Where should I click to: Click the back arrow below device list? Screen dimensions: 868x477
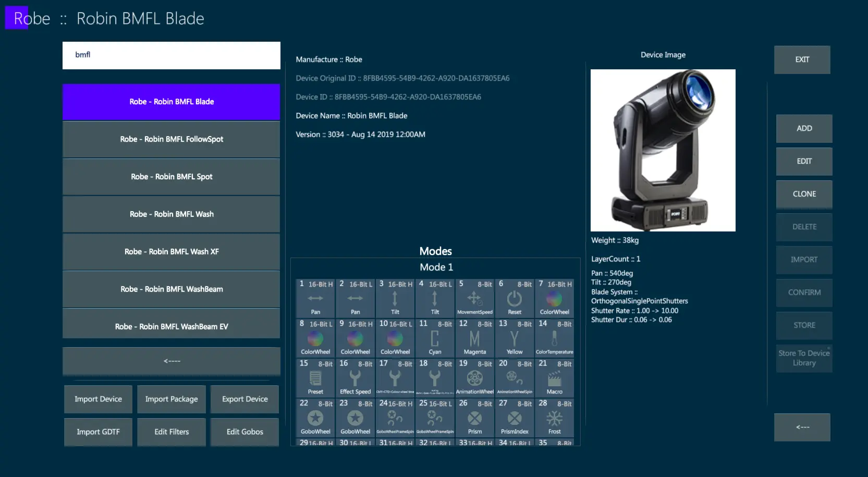[172, 361]
